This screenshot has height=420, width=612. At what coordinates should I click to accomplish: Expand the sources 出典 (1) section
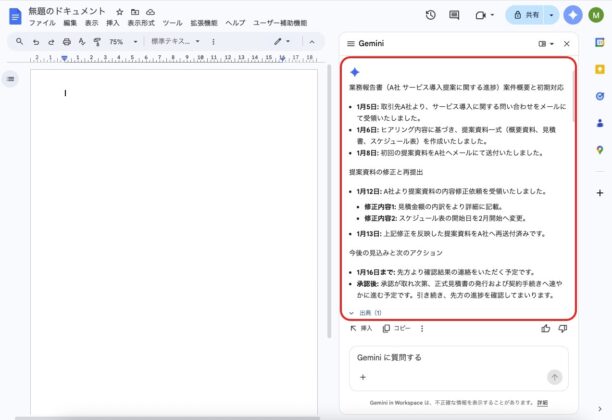365,313
